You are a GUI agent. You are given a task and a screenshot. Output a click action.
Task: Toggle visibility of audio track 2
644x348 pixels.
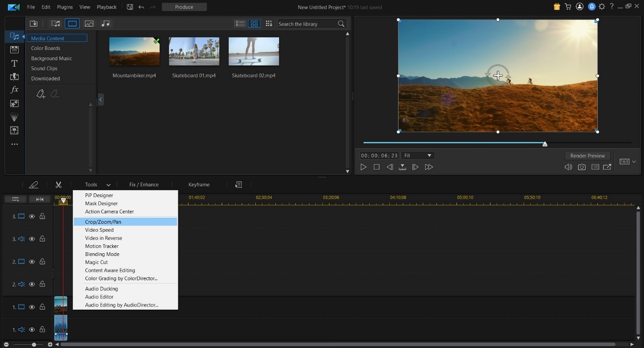click(32, 284)
